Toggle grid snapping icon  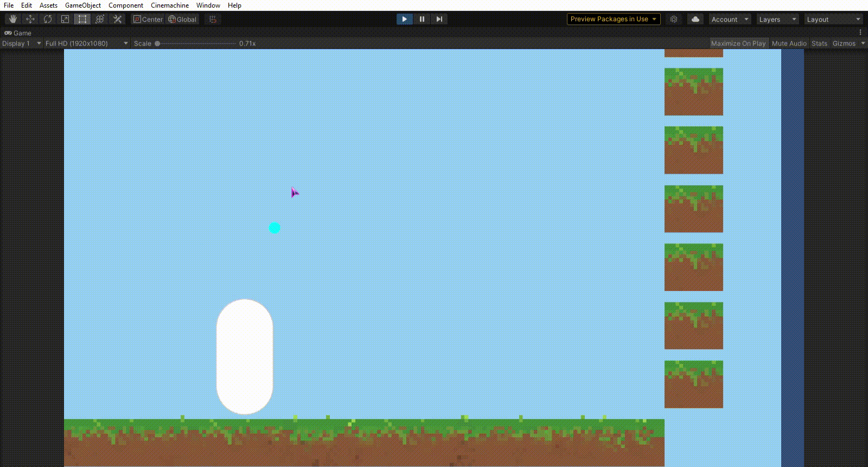(213, 19)
